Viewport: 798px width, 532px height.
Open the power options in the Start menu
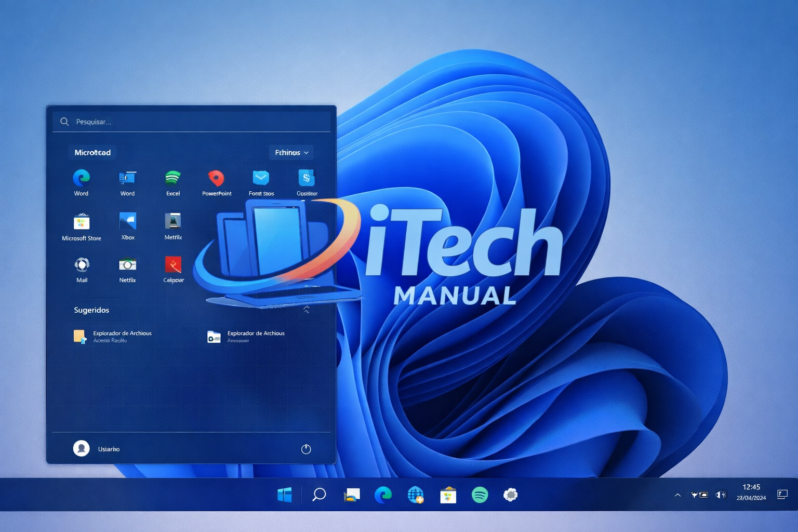(x=307, y=449)
